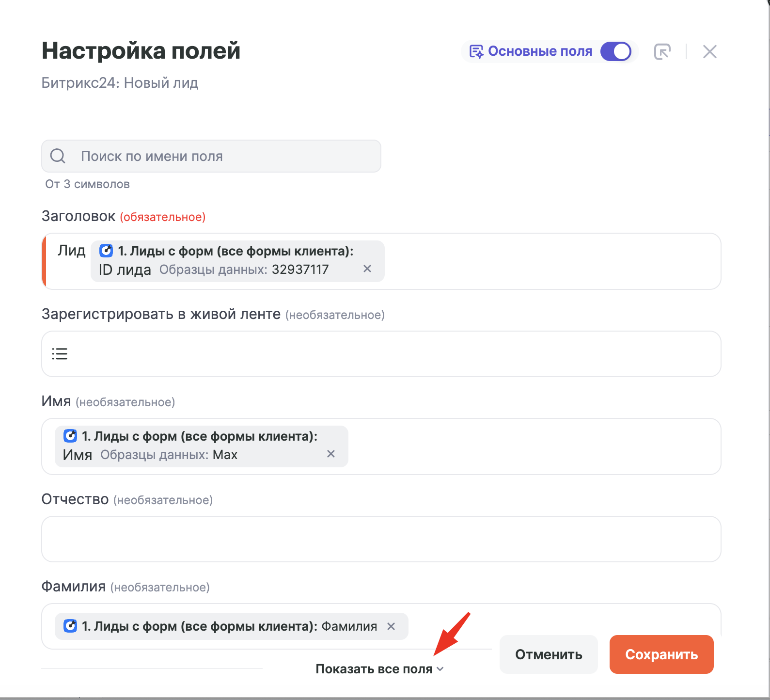Screen dimensions: 770x700
Task: Click the 'Лид' text in Заголовок field
Action: 72,251
